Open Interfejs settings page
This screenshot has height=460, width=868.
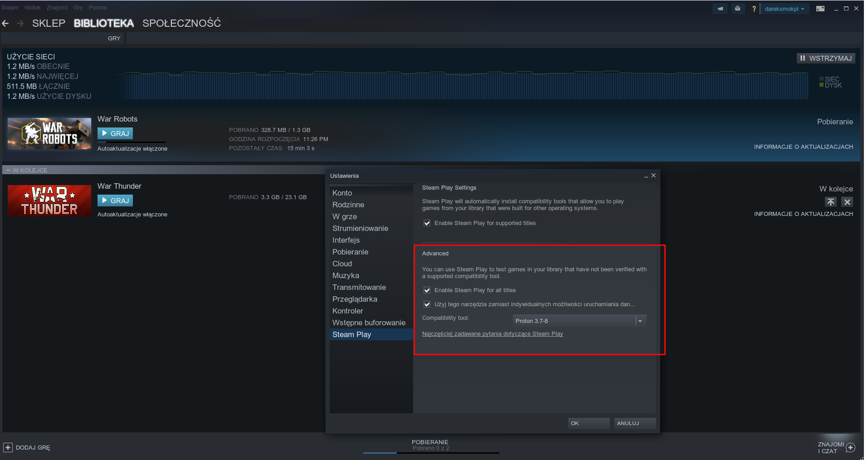click(371, 240)
